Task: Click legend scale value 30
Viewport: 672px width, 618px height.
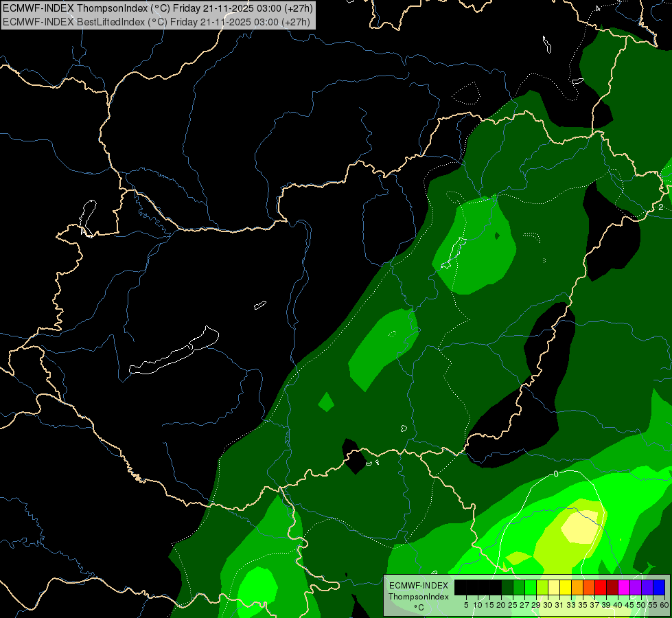Action: (548, 605)
